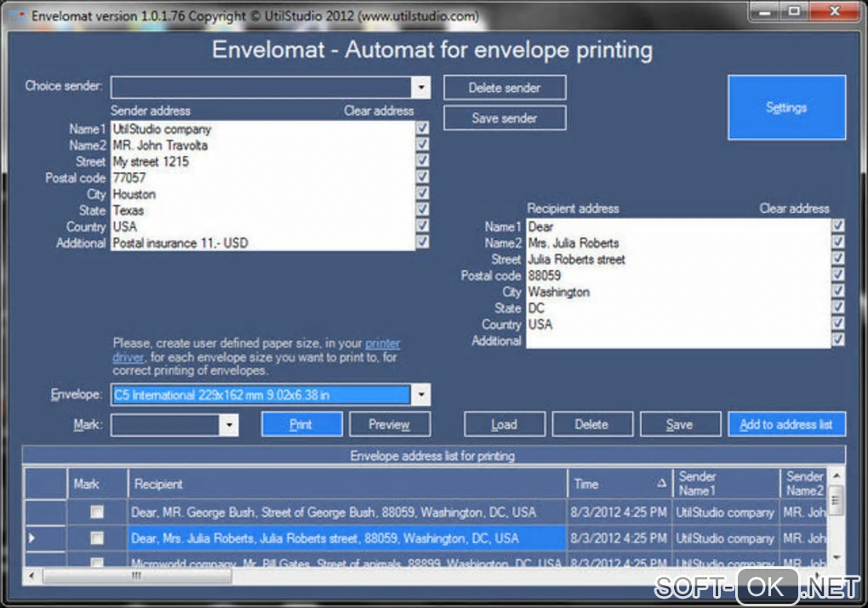Open envelope Preview
The image size is (868, 608).
[x=390, y=425]
